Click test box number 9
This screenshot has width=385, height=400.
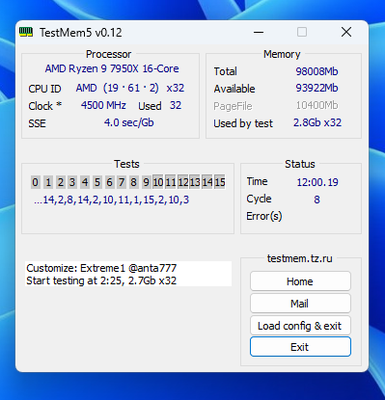146,182
